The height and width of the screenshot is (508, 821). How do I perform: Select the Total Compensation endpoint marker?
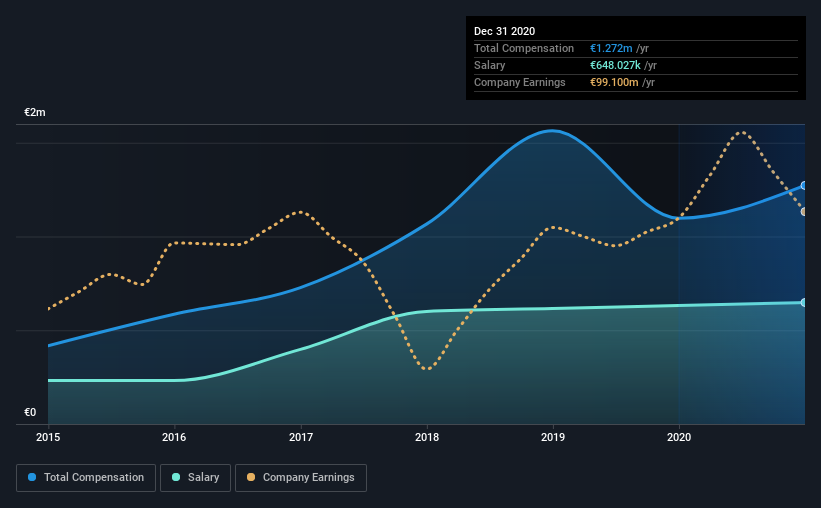pyautogui.click(x=804, y=186)
